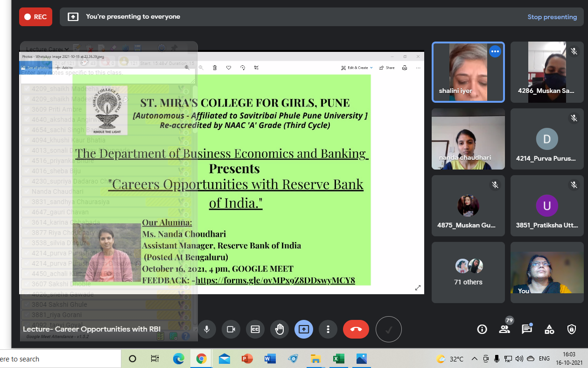Open host controls with the shield icon
The width and height of the screenshot is (588, 368).
572,329
